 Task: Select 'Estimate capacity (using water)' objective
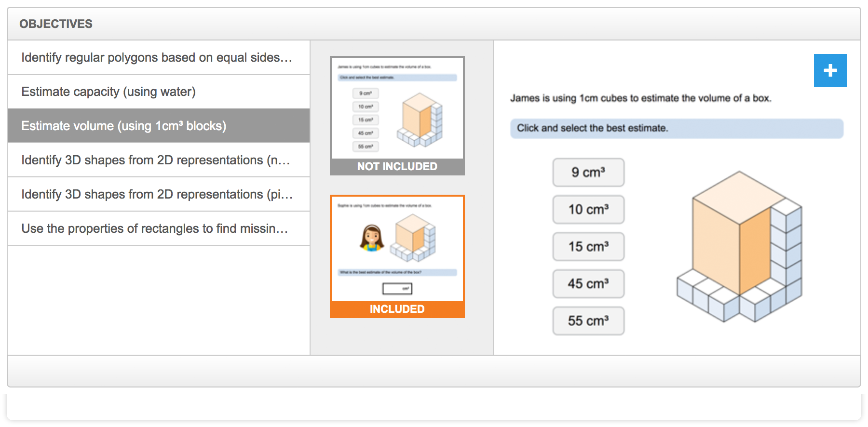click(x=109, y=92)
